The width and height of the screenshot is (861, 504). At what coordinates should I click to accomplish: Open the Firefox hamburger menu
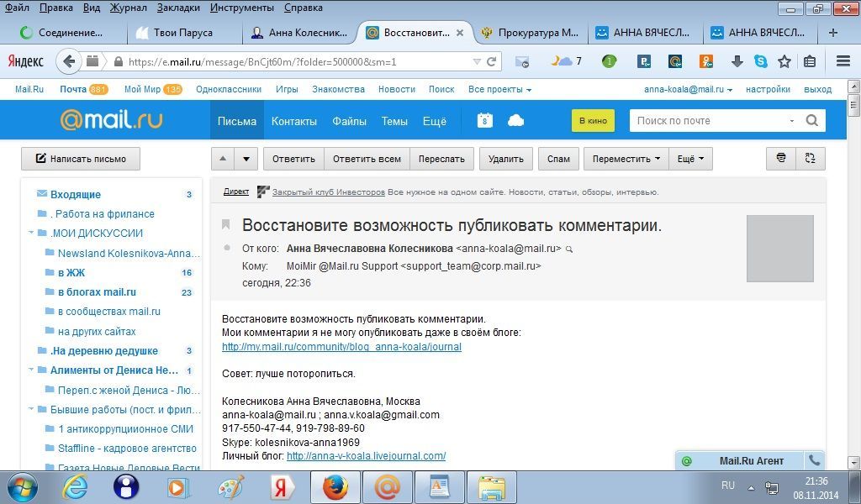pyautogui.click(x=843, y=61)
